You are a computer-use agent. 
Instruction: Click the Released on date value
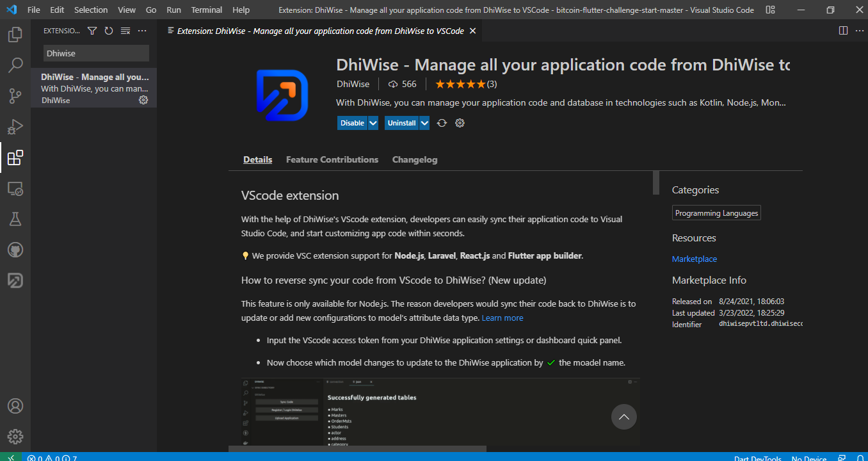(751, 301)
